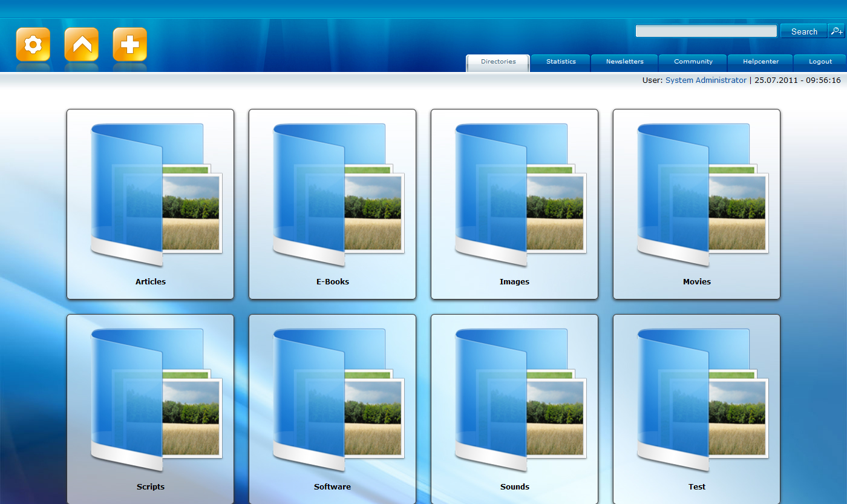Viewport: 847px width, 504px height.
Task: Click the Test label text
Action: pos(697,486)
